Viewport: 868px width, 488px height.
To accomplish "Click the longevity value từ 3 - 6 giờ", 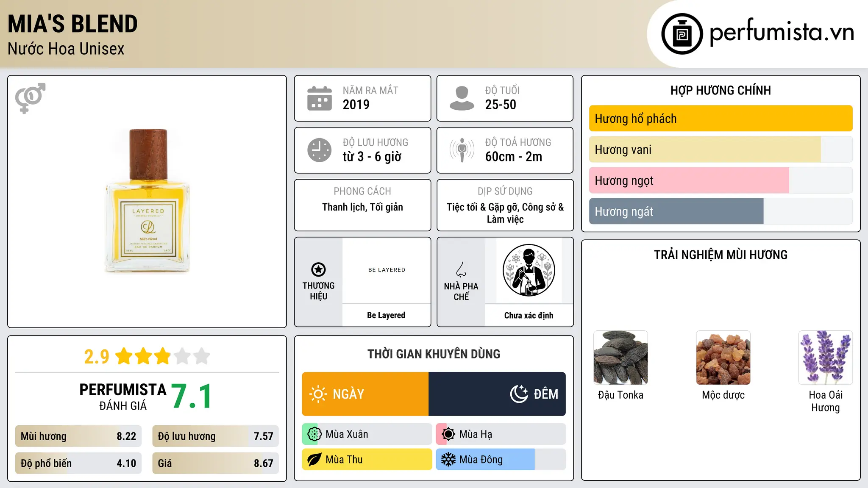I will (372, 157).
